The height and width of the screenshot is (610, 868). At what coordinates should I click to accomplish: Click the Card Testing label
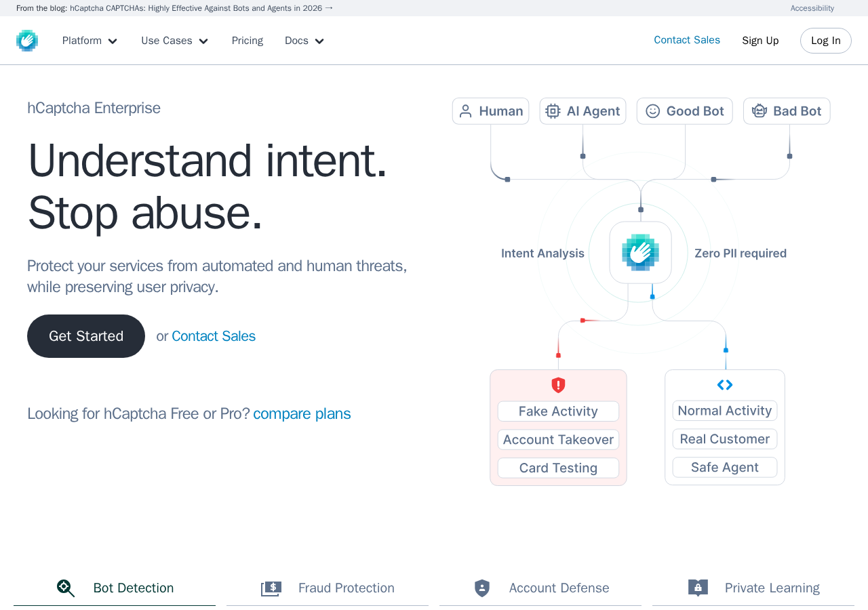click(558, 468)
